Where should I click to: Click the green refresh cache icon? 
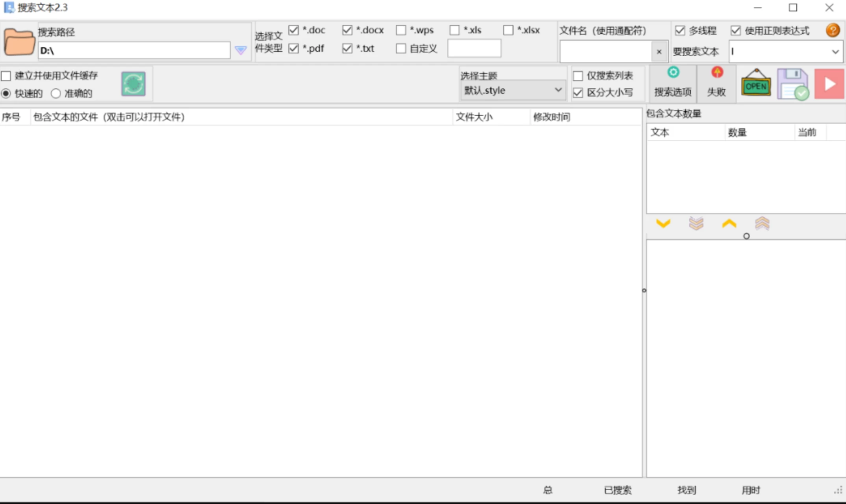133,84
